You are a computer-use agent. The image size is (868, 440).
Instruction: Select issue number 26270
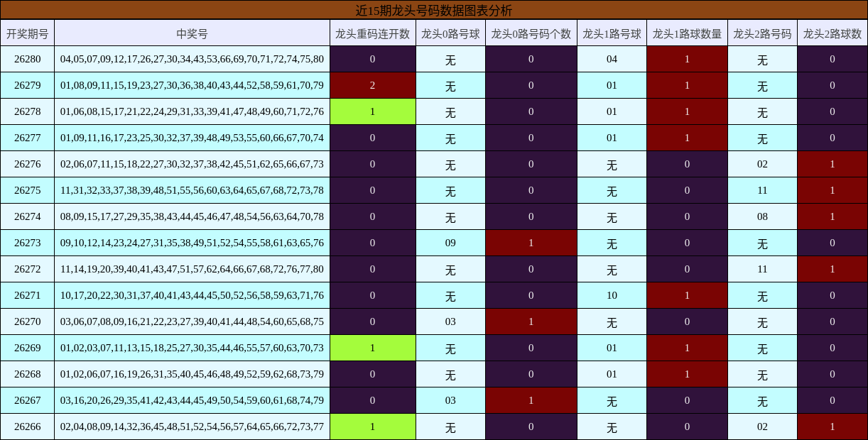(x=27, y=321)
